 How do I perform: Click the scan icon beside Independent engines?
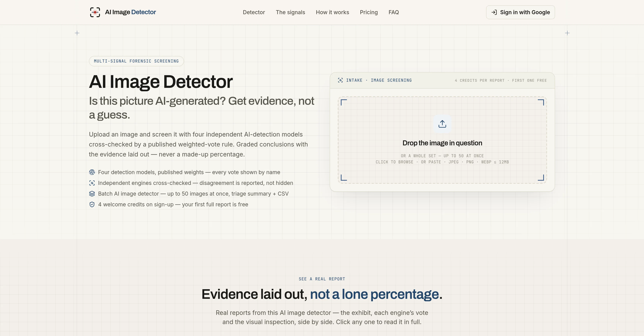[x=92, y=183]
